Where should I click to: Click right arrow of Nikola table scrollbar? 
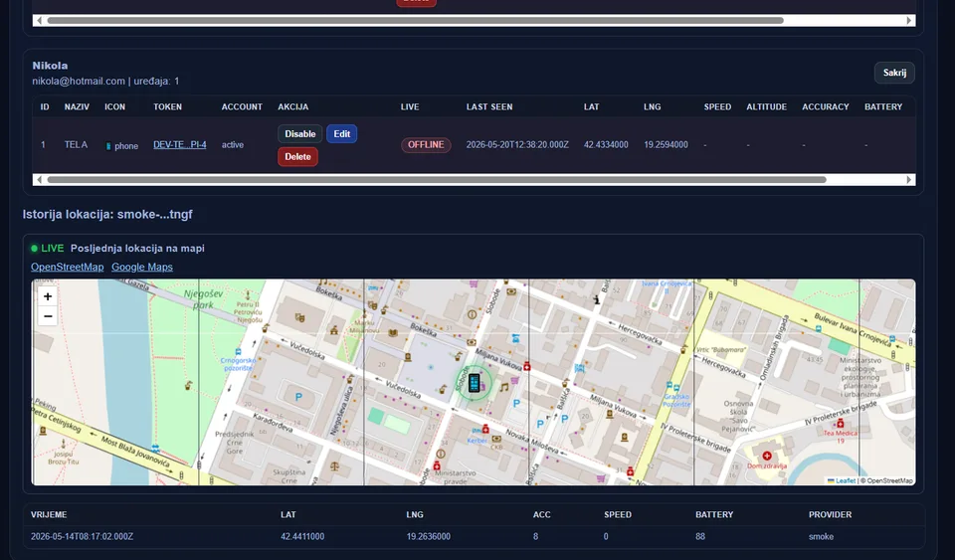(x=908, y=180)
